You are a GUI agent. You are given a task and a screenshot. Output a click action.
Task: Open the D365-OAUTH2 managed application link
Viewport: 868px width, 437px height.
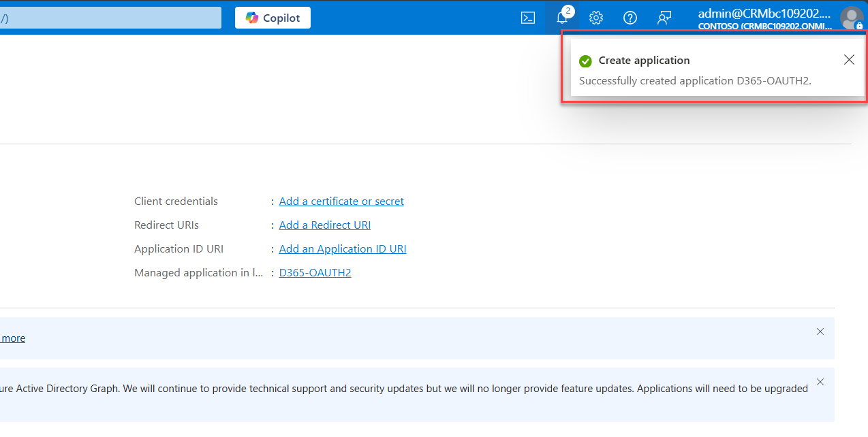315,273
